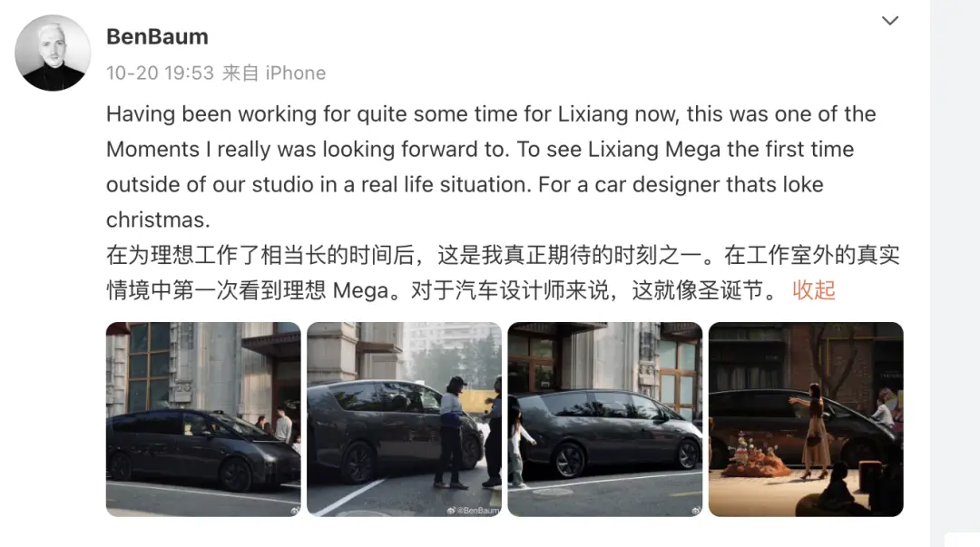Click the English text starting 'Having been working'
The image size is (980, 547).
pyautogui.click(x=491, y=167)
